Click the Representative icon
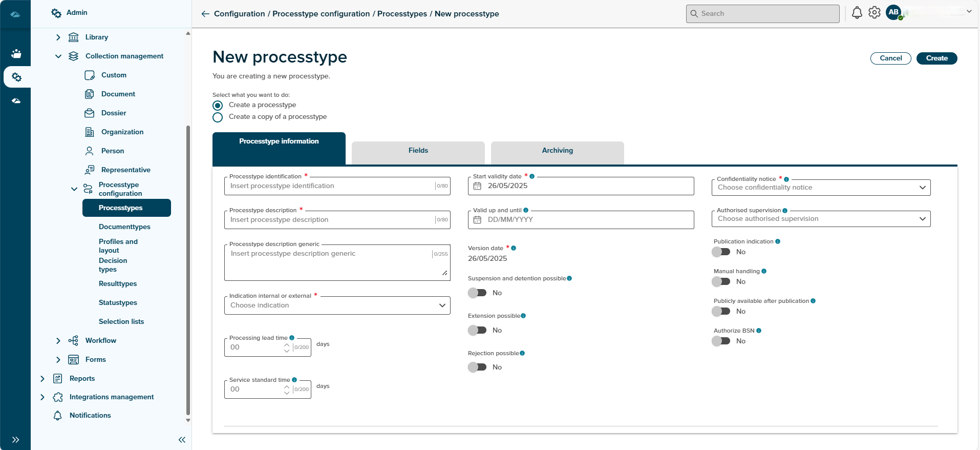 (x=90, y=170)
